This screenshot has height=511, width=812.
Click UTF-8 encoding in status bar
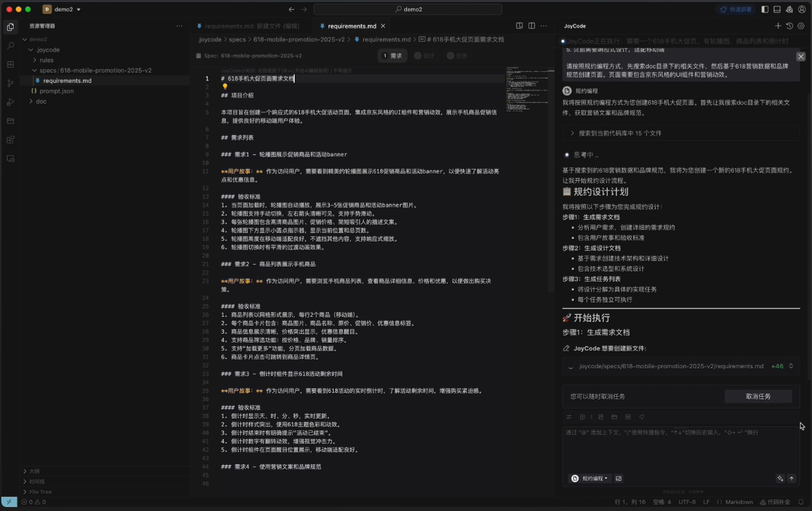click(x=687, y=502)
